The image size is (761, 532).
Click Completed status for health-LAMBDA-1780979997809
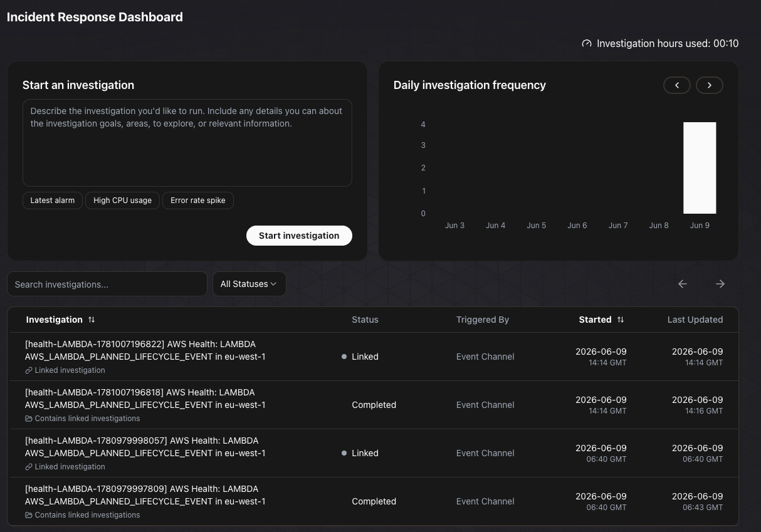tap(374, 501)
